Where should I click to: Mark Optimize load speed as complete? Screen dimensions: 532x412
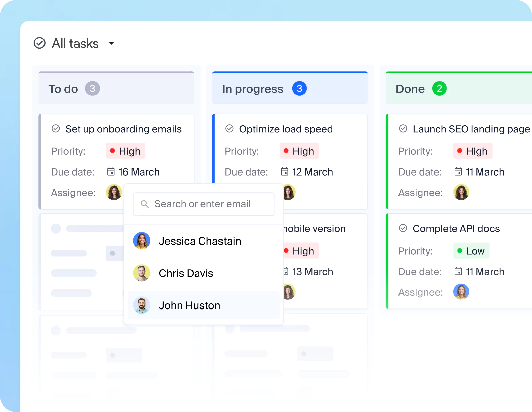[229, 129]
